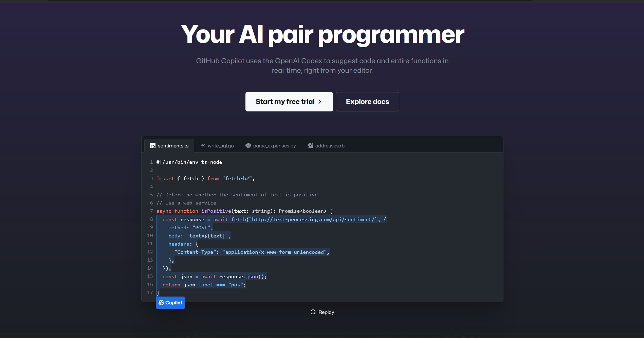Click the Ruby icon on the addresses.rb tab
Image resolution: width=644 pixels, height=338 pixels.
tap(310, 145)
